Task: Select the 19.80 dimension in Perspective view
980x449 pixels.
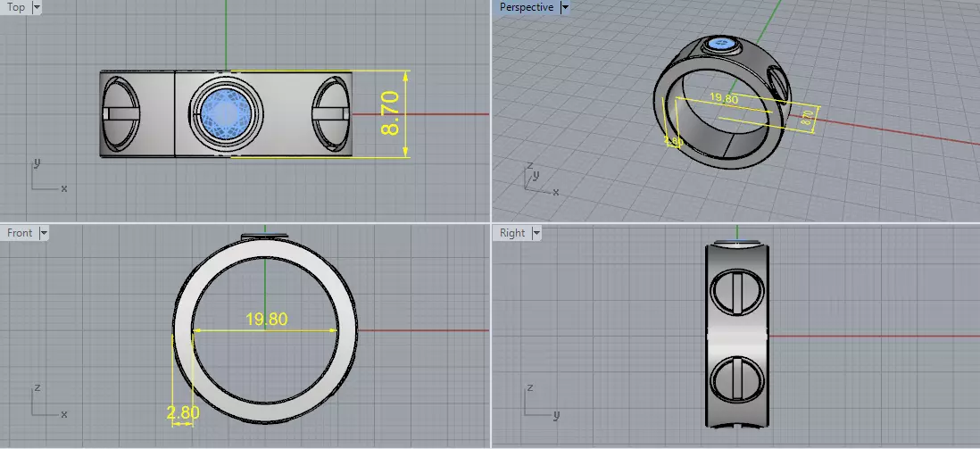Action: point(724,98)
